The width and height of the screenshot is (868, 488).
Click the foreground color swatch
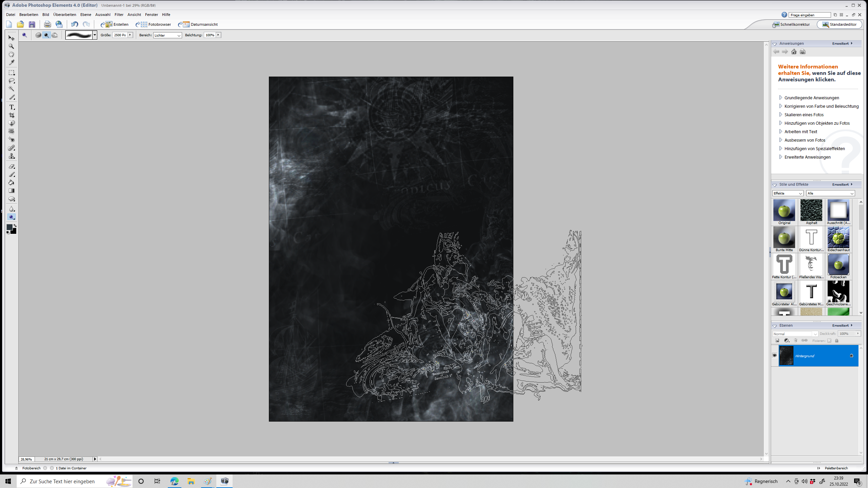pyautogui.click(x=9, y=227)
